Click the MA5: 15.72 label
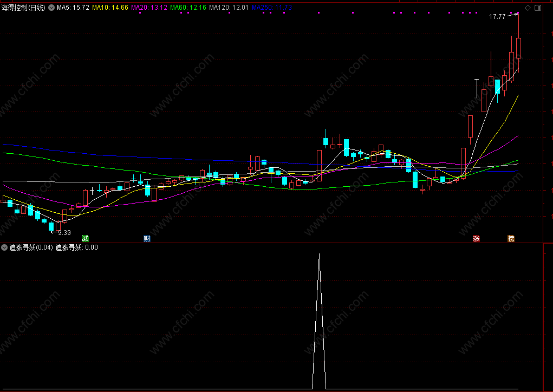 pos(73,8)
